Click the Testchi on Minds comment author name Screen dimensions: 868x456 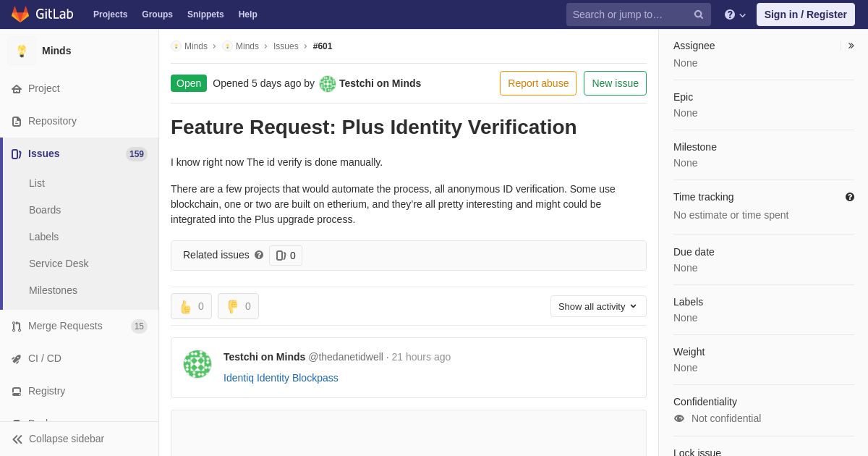pyautogui.click(x=264, y=357)
